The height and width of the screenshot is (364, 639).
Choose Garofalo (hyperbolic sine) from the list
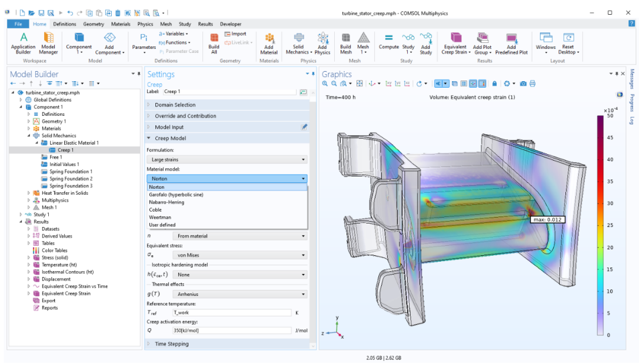pos(227,195)
